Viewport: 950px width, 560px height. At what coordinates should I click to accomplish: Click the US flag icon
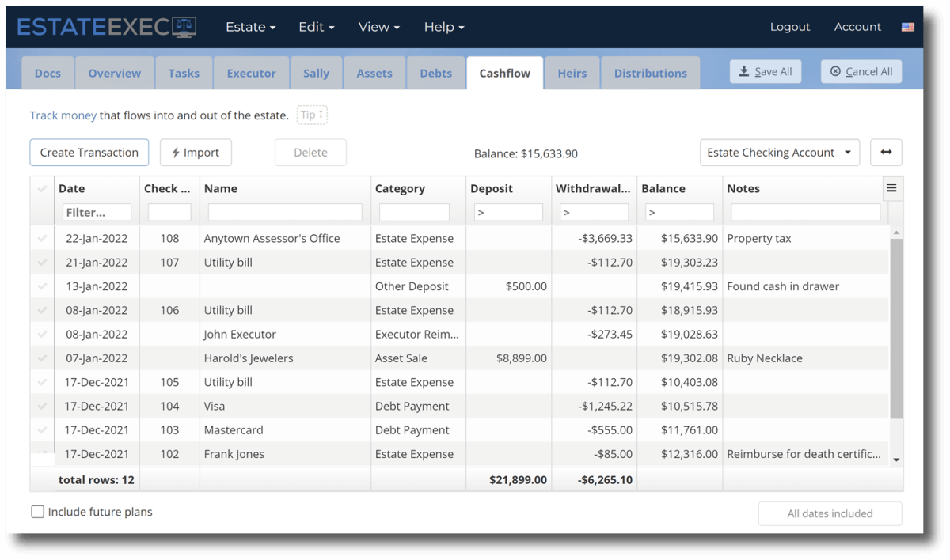point(907,26)
